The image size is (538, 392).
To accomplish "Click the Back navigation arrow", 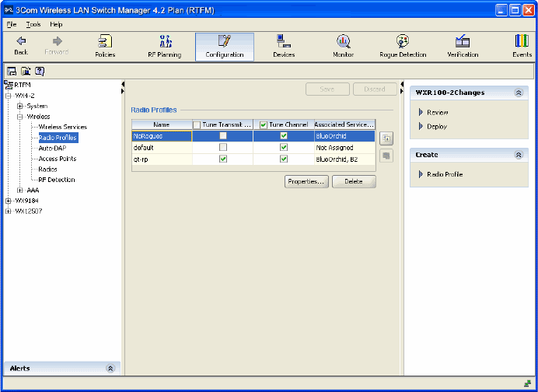I will (x=21, y=47).
